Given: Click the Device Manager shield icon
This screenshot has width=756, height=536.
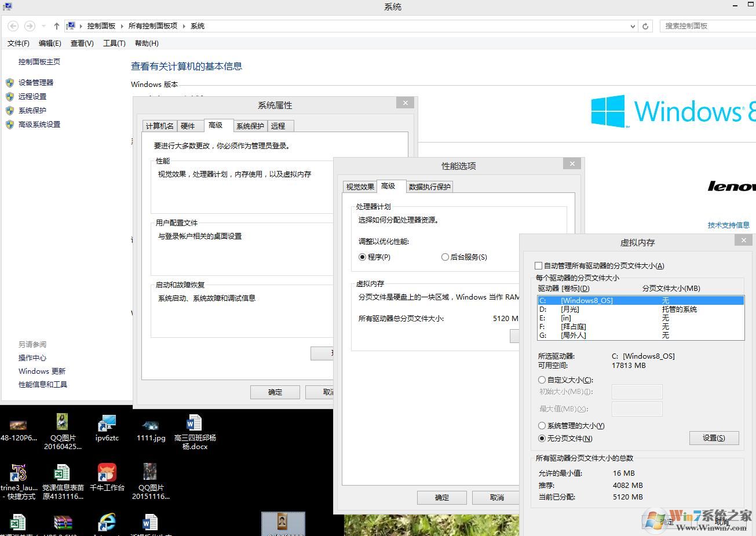Looking at the screenshot, I should click(x=9, y=83).
